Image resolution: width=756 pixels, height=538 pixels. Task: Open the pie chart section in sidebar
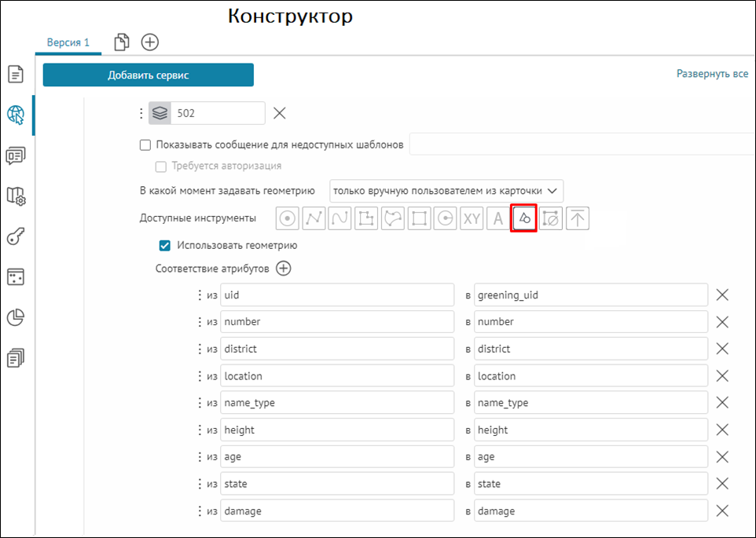pos(16,317)
